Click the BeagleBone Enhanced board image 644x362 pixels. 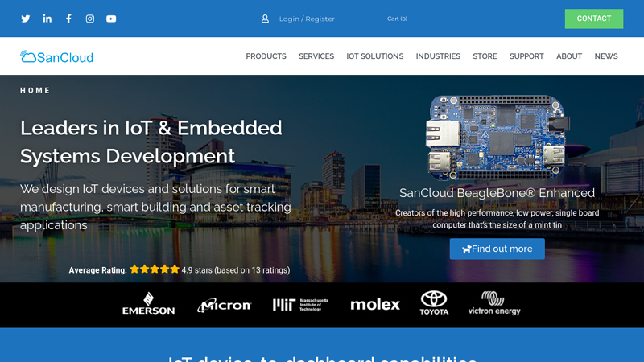point(497,138)
